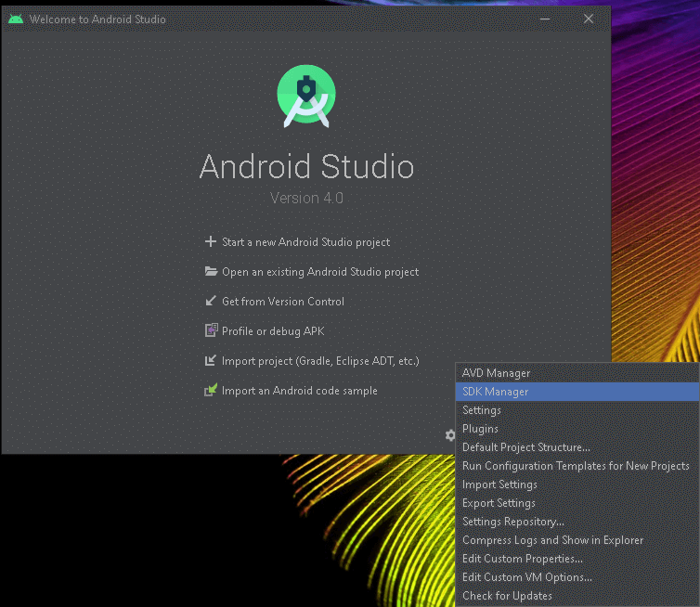Click the Import project arrow icon
Screen dimensions: 700x607
pos(210,360)
